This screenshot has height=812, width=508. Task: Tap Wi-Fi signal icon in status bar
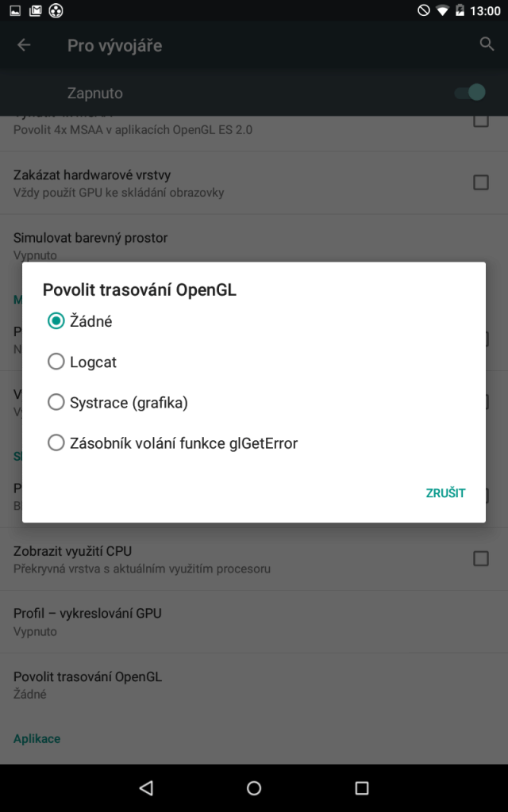point(442,10)
